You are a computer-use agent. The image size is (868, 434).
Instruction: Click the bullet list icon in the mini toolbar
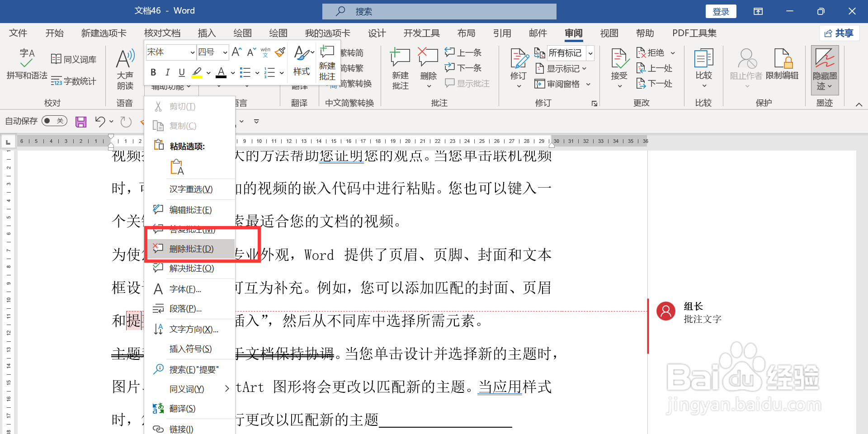point(245,72)
